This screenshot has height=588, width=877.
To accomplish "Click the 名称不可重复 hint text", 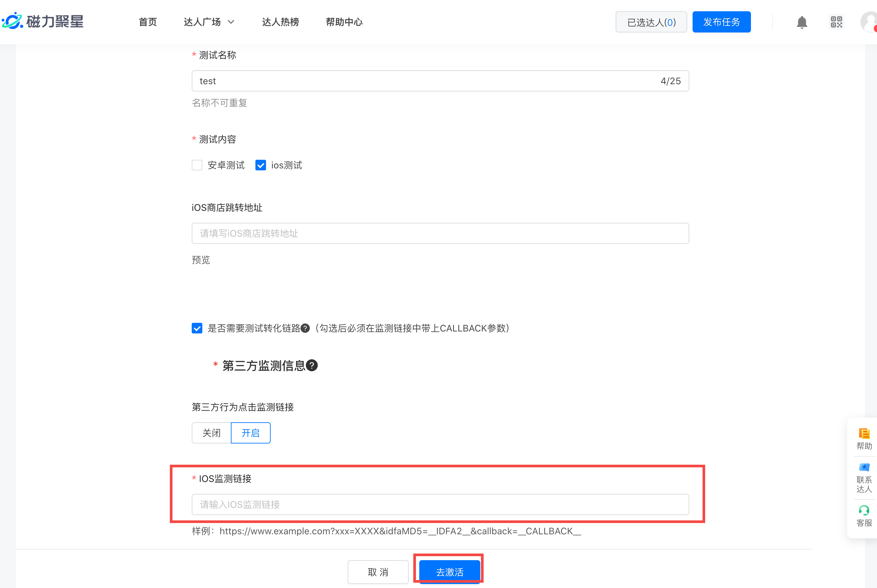I will 220,103.
